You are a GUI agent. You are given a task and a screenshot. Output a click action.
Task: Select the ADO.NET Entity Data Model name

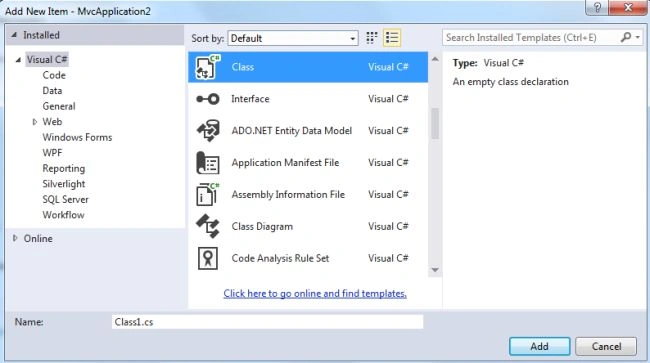(291, 131)
